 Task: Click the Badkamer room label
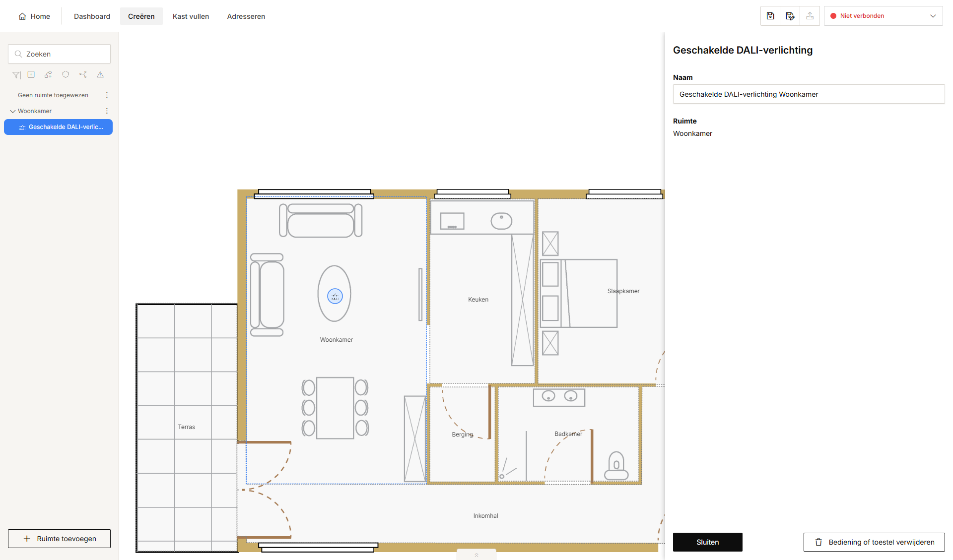[568, 434]
